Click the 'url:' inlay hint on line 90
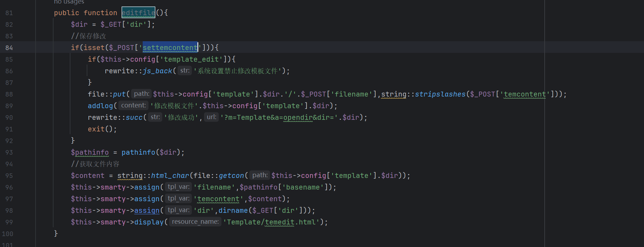This screenshot has height=247, width=644. pos(211,117)
